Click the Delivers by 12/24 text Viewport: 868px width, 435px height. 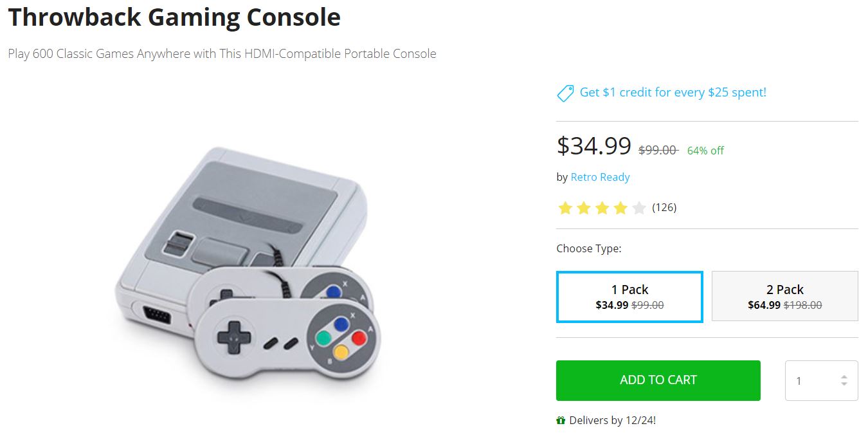pos(612,421)
